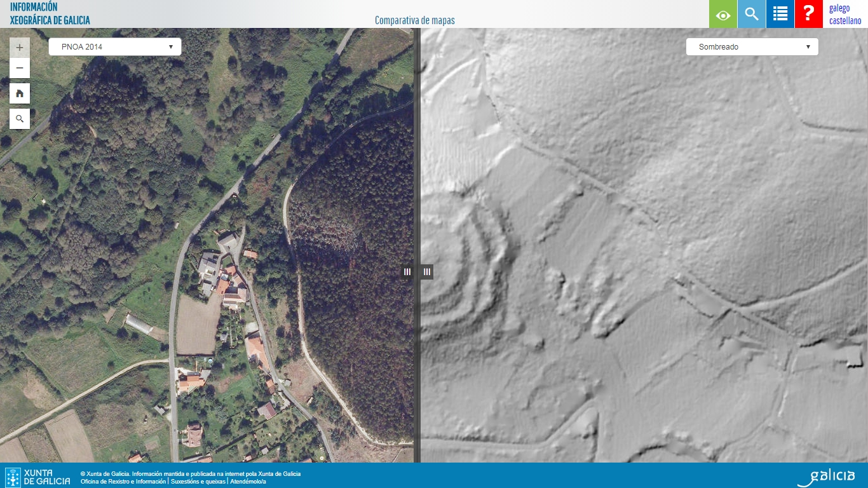This screenshot has height=488, width=868.
Task: Zoom in with the plus button
Action: pyautogui.click(x=20, y=48)
